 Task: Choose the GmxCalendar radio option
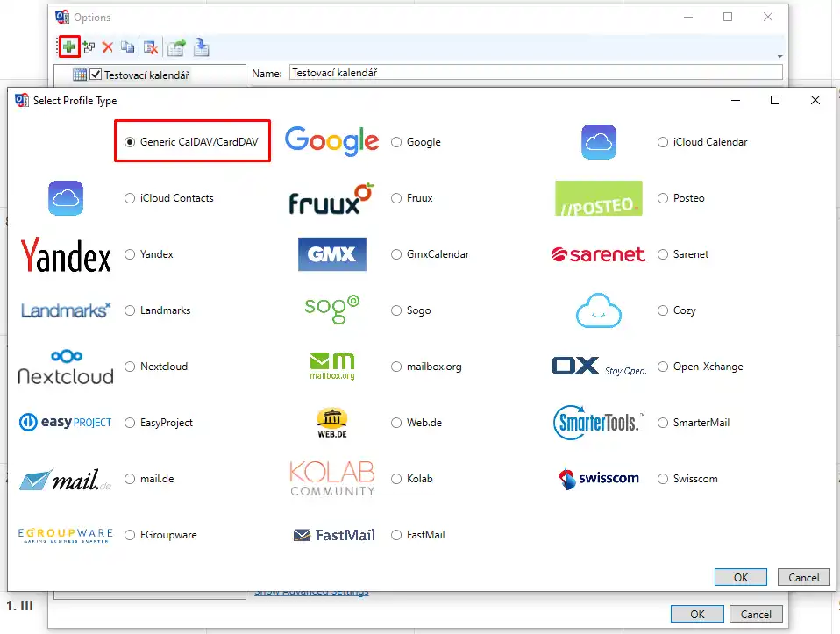396,254
